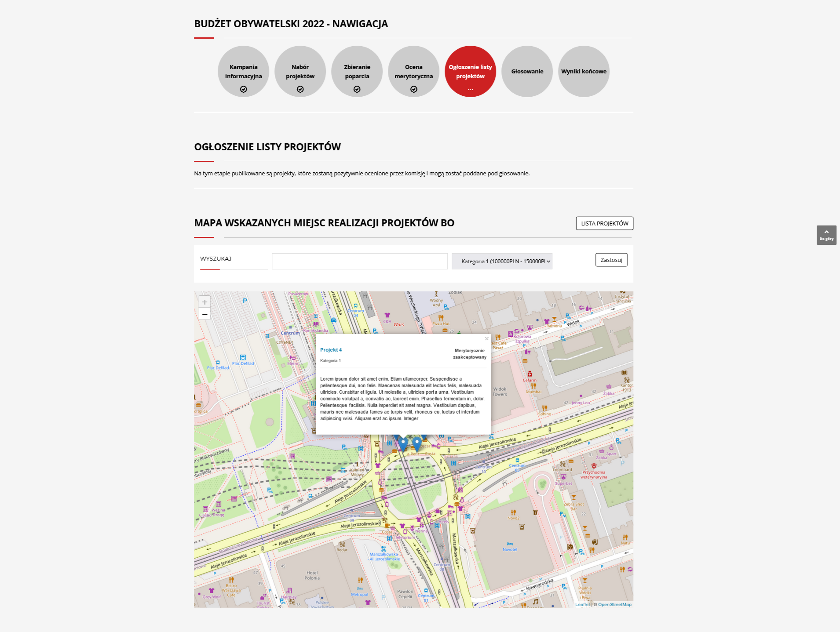
Task: Open the Nabór projektów stage circle
Action: click(x=300, y=71)
